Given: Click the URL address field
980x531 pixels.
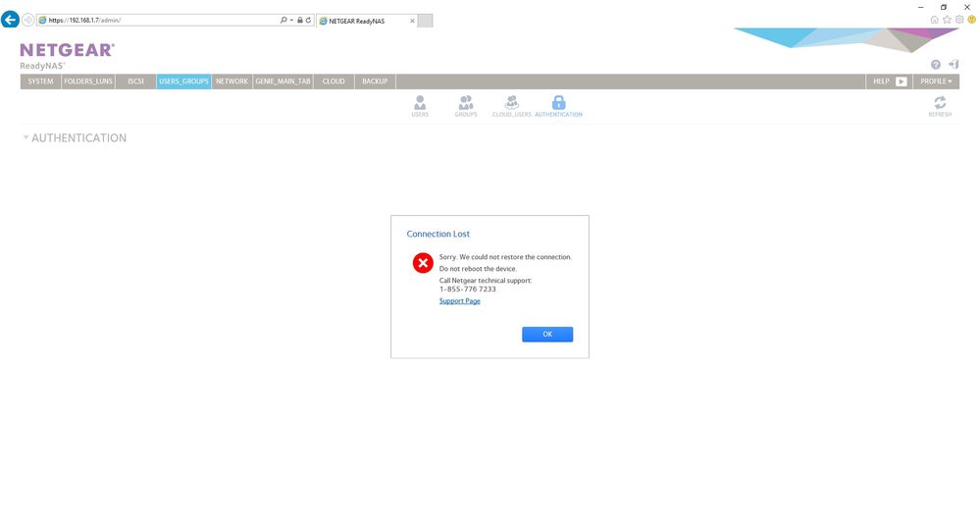Looking at the screenshot, I should tap(159, 20).
